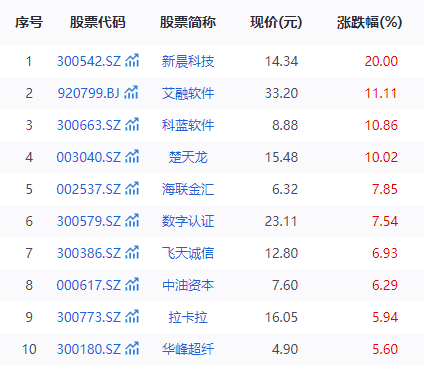The height and width of the screenshot is (369, 424).
Task: Open stock code link 000617.SZ
Action: pyautogui.click(x=89, y=285)
